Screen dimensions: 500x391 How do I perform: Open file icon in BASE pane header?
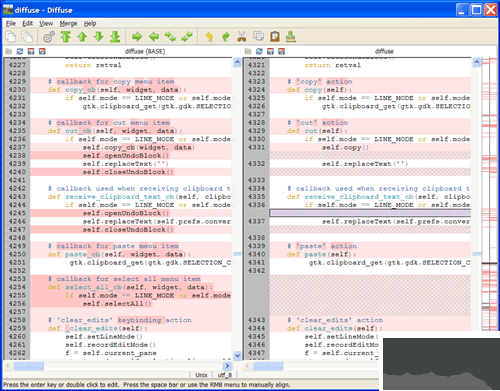(9, 51)
